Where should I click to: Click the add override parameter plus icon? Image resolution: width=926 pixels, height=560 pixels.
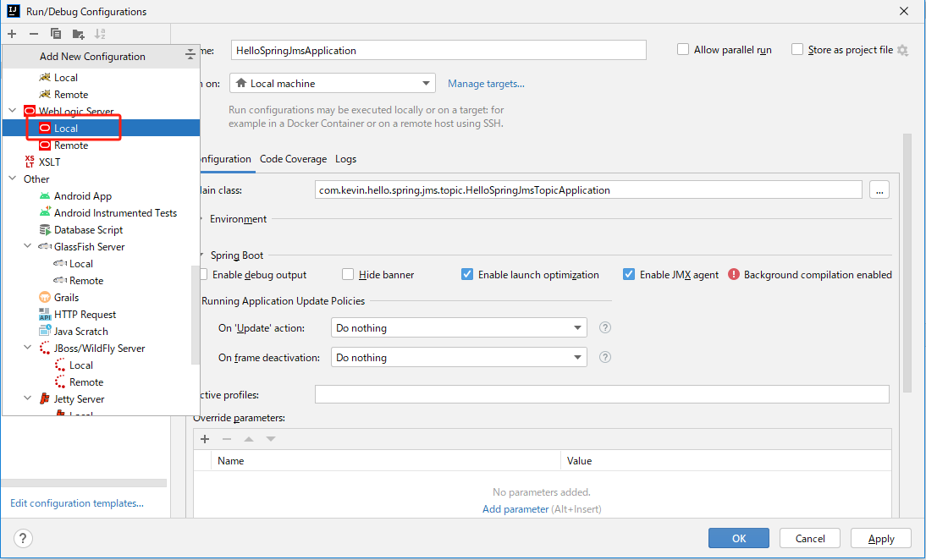pyautogui.click(x=205, y=439)
